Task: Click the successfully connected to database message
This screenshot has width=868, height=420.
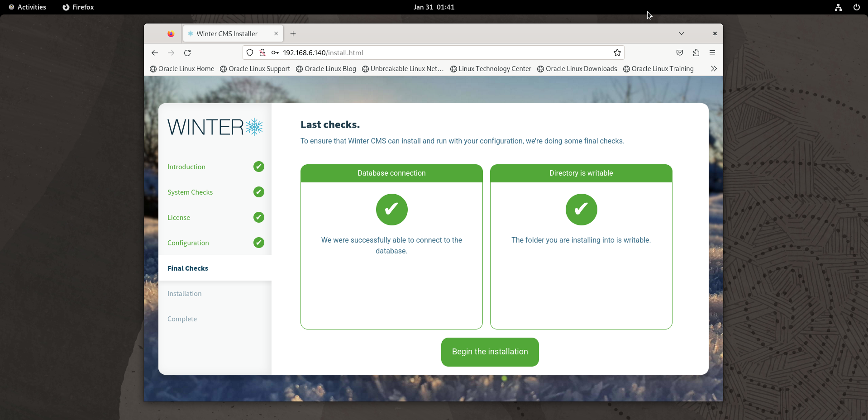Action: tap(392, 246)
